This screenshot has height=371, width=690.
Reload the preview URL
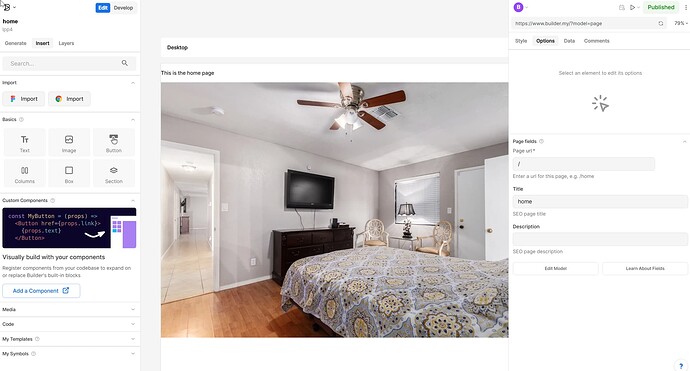click(x=661, y=23)
